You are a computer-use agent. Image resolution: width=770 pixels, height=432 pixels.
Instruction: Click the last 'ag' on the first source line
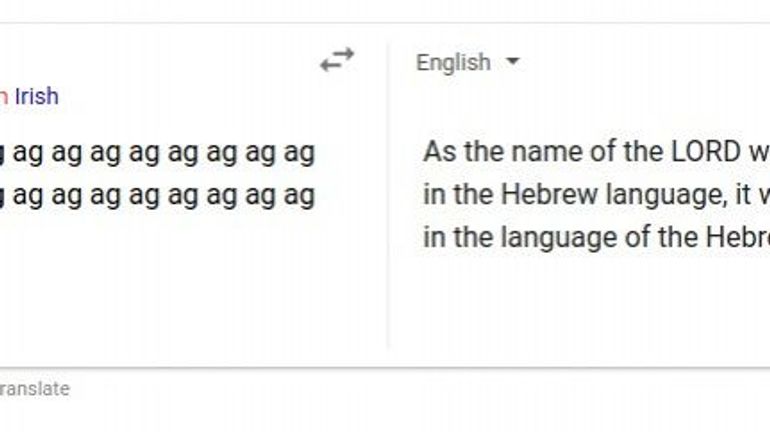[x=299, y=153]
